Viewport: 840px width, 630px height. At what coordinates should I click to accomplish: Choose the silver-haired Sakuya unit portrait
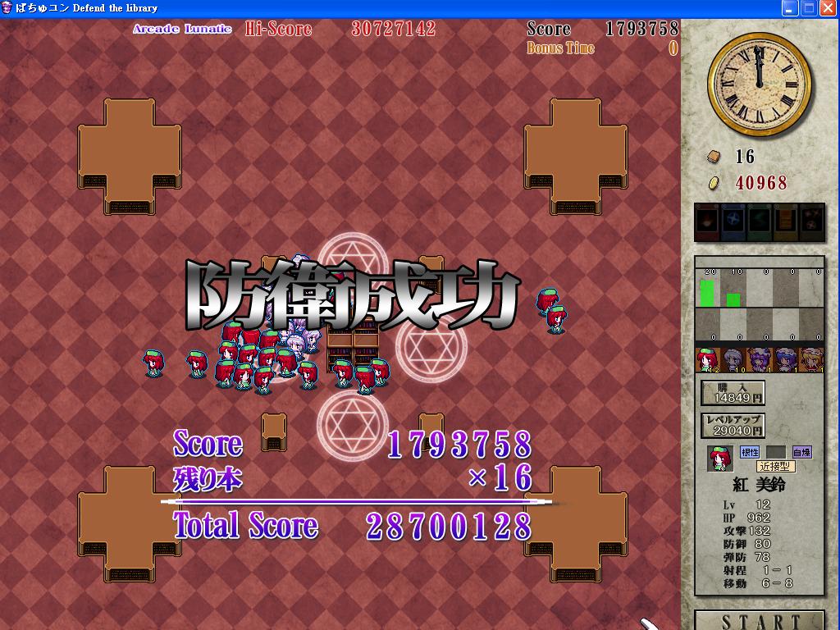click(733, 359)
